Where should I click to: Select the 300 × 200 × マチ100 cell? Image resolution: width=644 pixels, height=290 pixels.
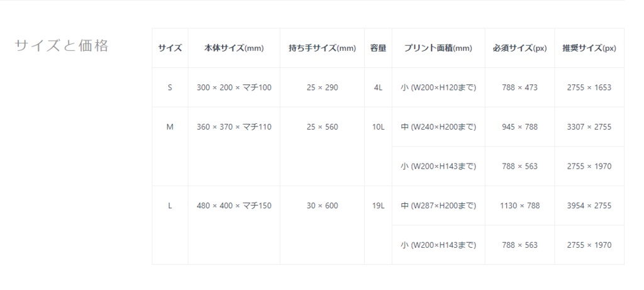click(234, 87)
